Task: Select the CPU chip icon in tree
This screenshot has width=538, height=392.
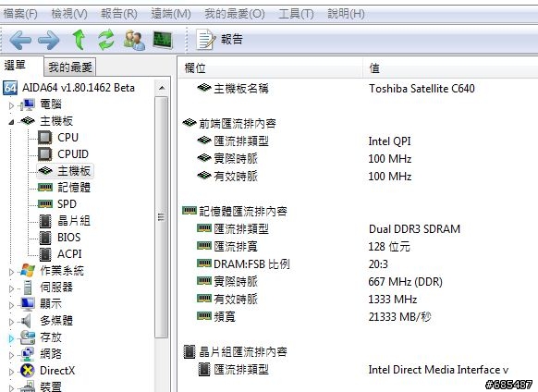Action: point(45,138)
